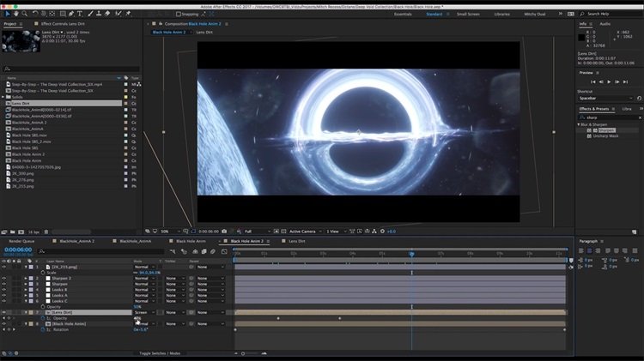Viewport: 644px width, 361px height.
Task: Select Unsharp Mask effect in list
Action: pos(605,135)
